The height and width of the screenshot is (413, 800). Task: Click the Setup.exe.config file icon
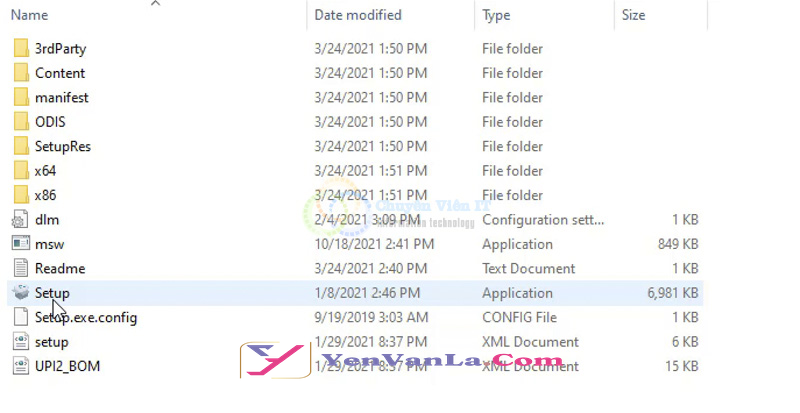pos(21,317)
